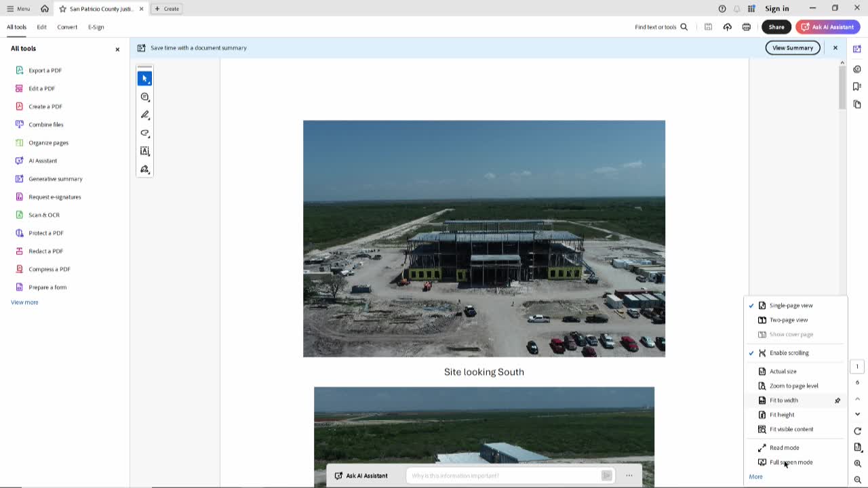Select Full screen mode menu item
868x488 pixels.
click(x=791, y=462)
